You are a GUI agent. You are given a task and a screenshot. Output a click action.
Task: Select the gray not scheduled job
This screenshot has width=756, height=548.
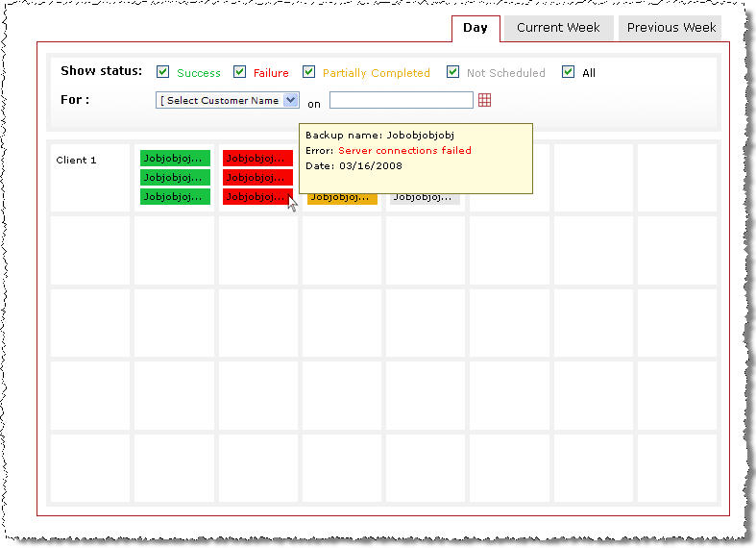tap(425, 199)
